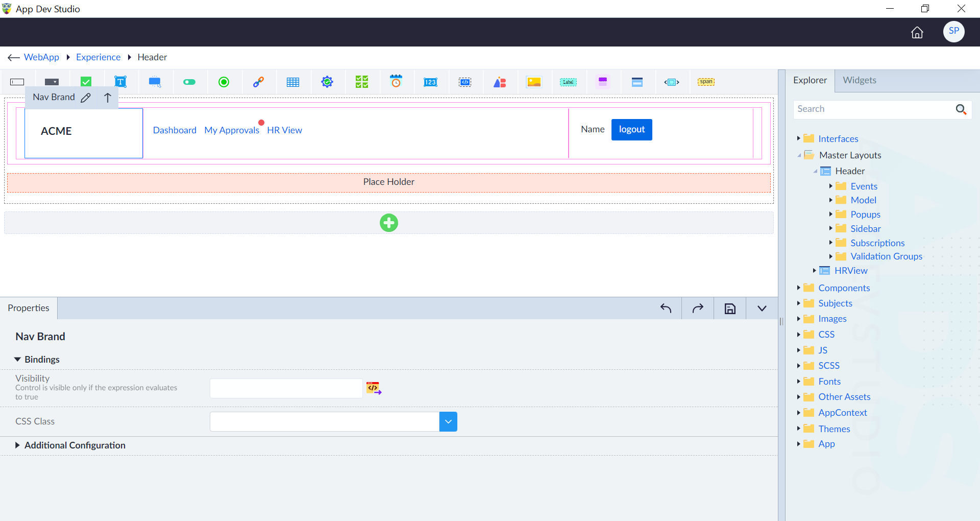This screenshot has height=521, width=980.
Task: Select the text area widget icon
Action: coord(120,82)
